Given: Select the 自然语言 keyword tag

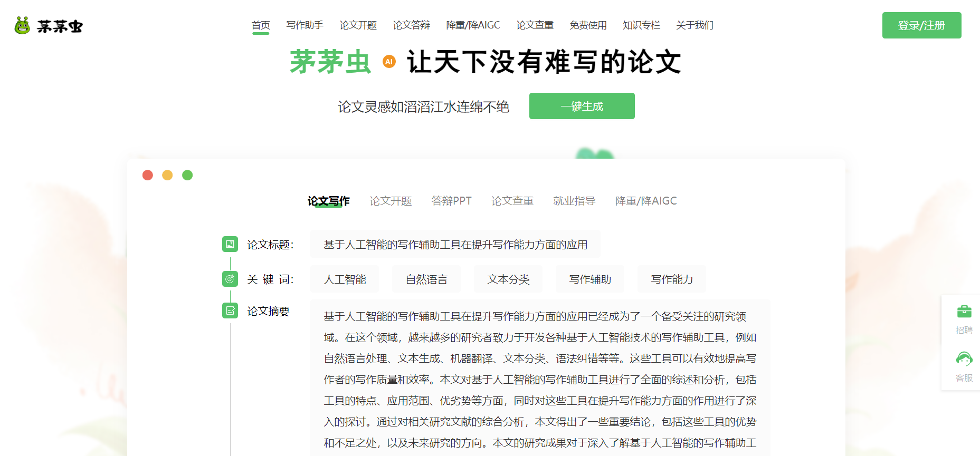Looking at the screenshot, I should [426, 279].
